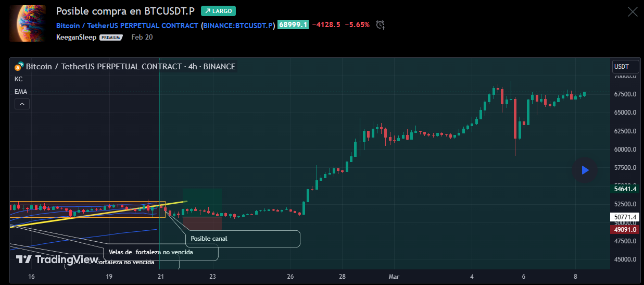Click the add alert clock icon

381,24
